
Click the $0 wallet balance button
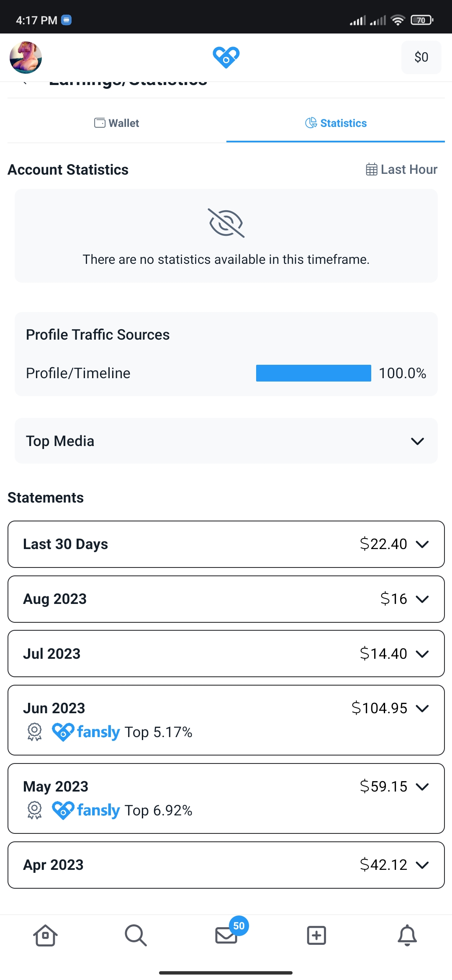click(421, 57)
